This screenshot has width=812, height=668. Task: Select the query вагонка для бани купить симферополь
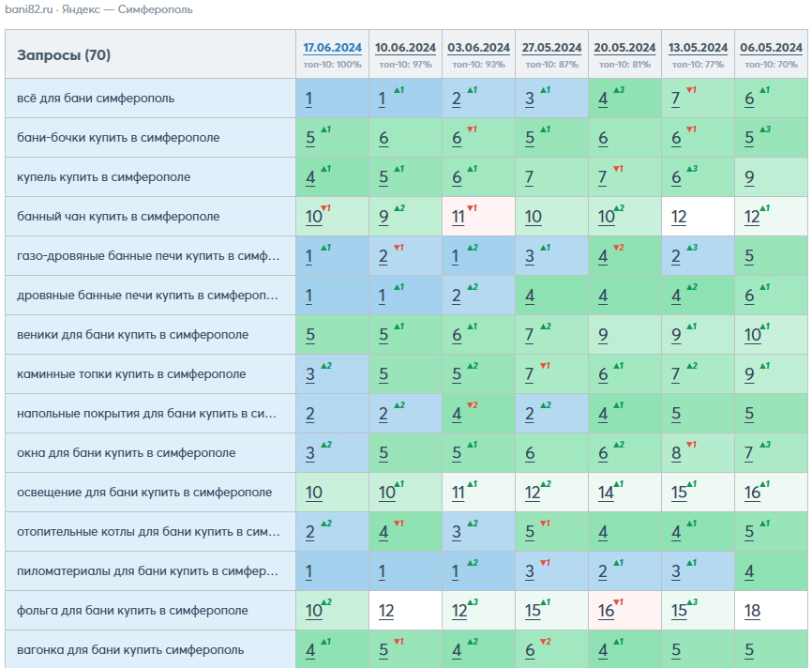130,650
